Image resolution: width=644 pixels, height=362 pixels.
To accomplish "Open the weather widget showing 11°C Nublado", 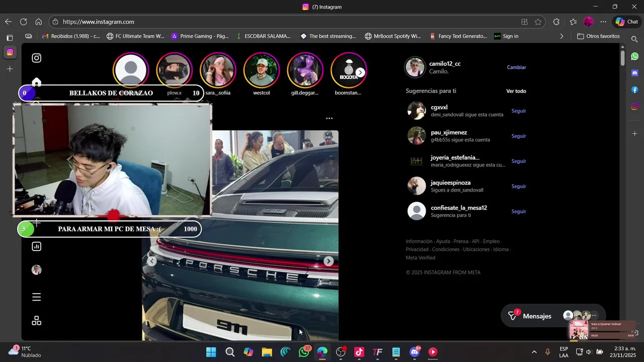I will point(25,351).
